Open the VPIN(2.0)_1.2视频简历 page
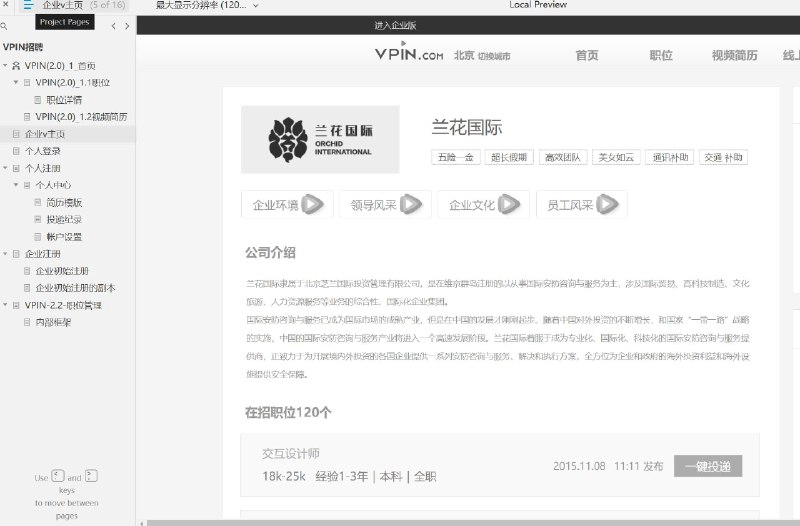The width and height of the screenshot is (800, 526). [x=81, y=117]
